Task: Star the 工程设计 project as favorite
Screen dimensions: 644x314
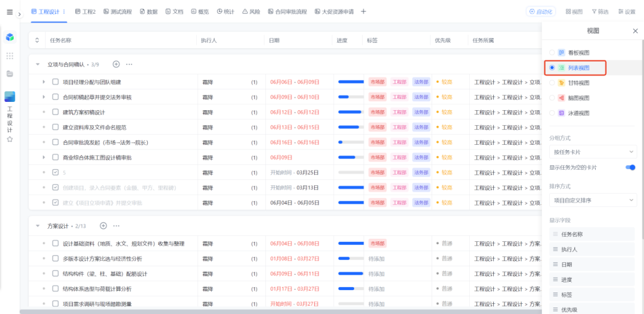Action: 10,139
